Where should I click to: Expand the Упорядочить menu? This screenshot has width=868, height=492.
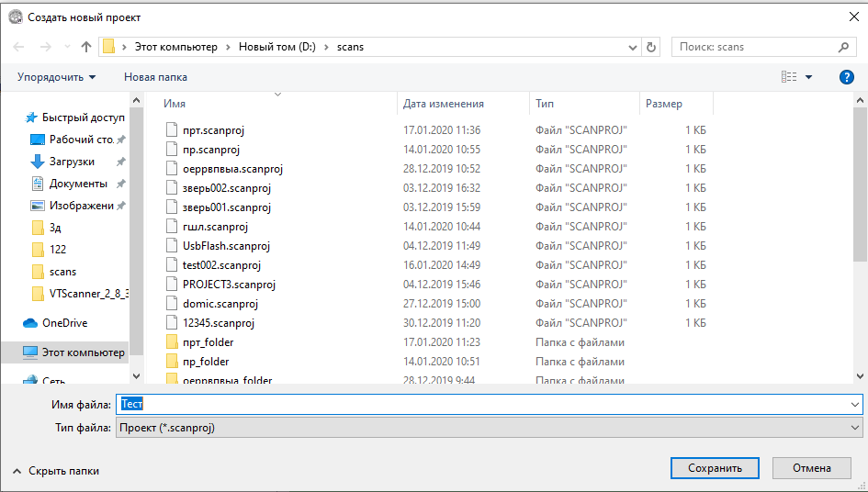[56, 77]
